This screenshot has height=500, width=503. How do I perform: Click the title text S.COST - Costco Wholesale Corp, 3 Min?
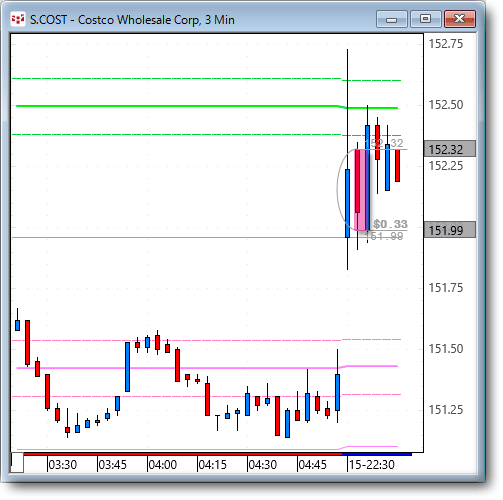pos(132,20)
